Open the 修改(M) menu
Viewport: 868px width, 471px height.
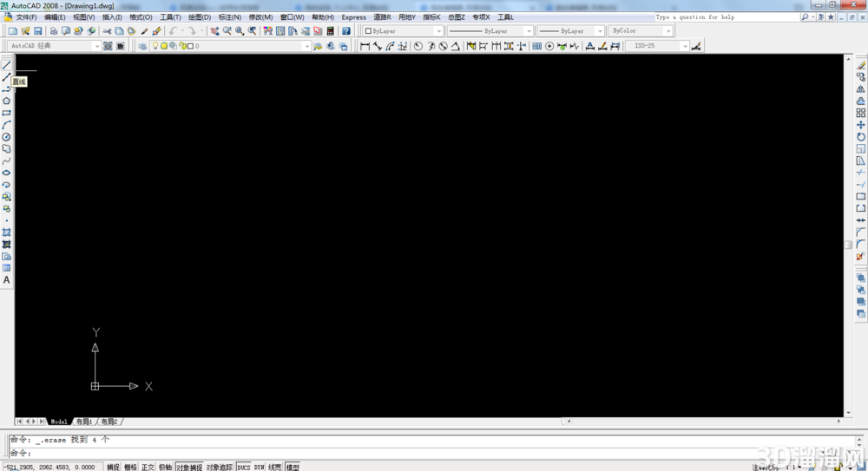click(x=260, y=17)
